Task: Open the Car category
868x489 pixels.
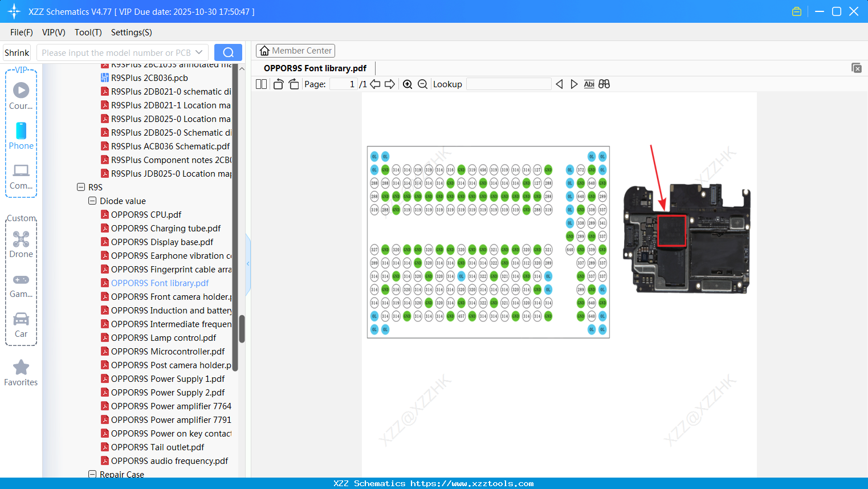Action: click(21, 325)
